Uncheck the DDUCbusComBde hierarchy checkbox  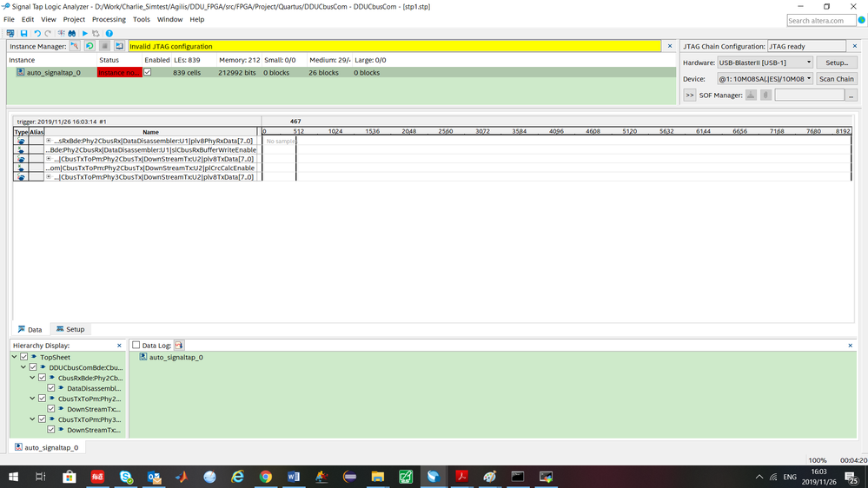(x=33, y=367)
